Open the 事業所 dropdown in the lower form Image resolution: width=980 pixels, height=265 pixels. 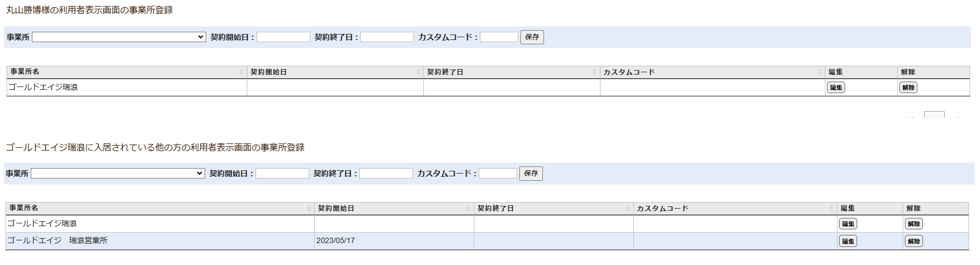click(x=117, y=174)
